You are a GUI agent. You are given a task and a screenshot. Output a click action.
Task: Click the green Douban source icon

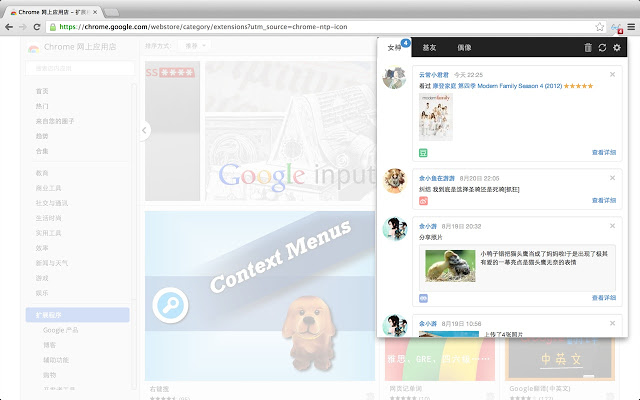pyautogui.click(x=423, y=153)
